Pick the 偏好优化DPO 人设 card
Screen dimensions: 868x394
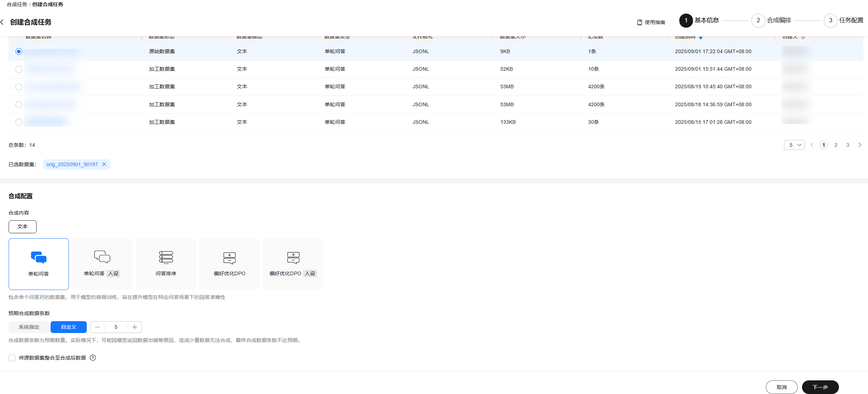(293, 264)
